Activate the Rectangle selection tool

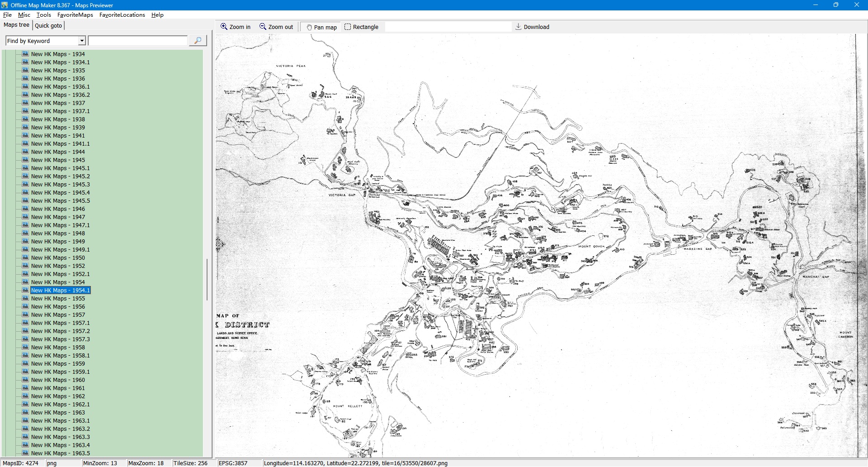point(348,27)
